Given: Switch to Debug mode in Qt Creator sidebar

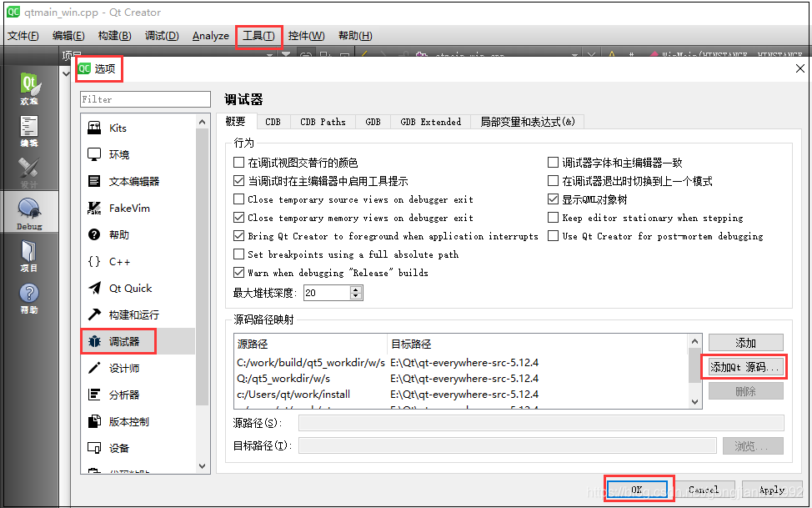Looking at the screenshot, I should pyautogui.click(x=29, y=212).
